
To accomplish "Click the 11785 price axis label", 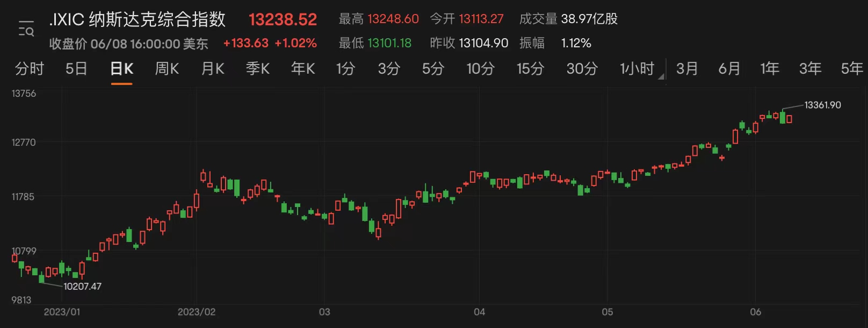I will (x=23, y=197).
